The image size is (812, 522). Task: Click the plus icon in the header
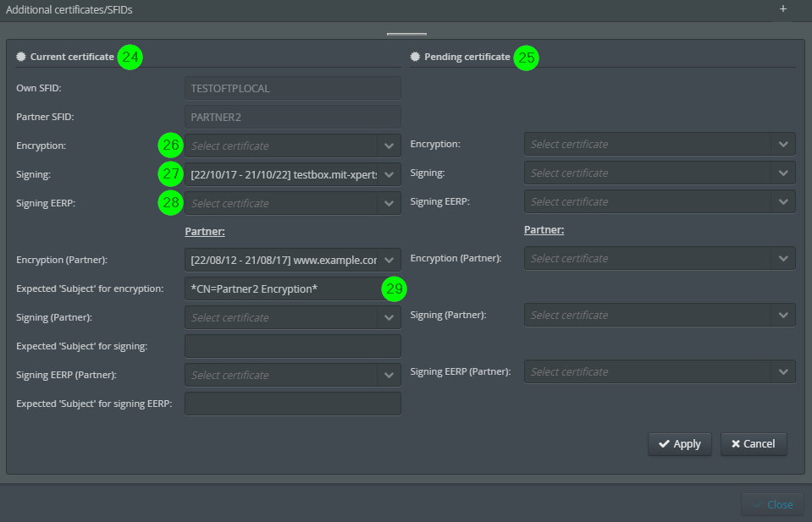[783, 8]
